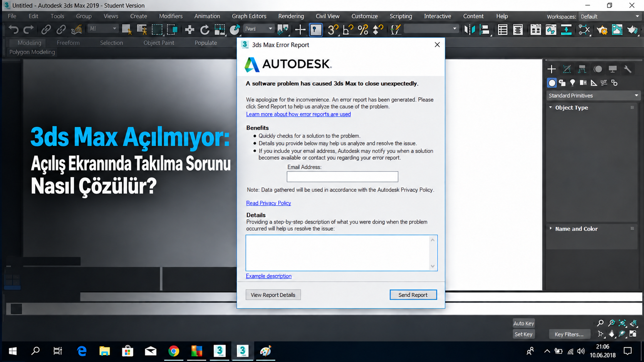
Task: Click the Key Filters button
Action: [x=569, y=334]
